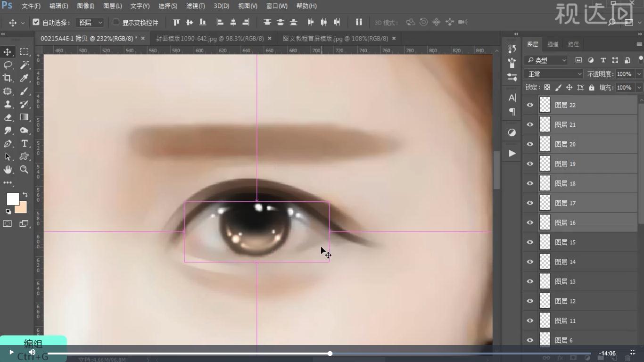Open the History panel icon
This screenshot has width=644, height=362.
[x=512, y=49]
